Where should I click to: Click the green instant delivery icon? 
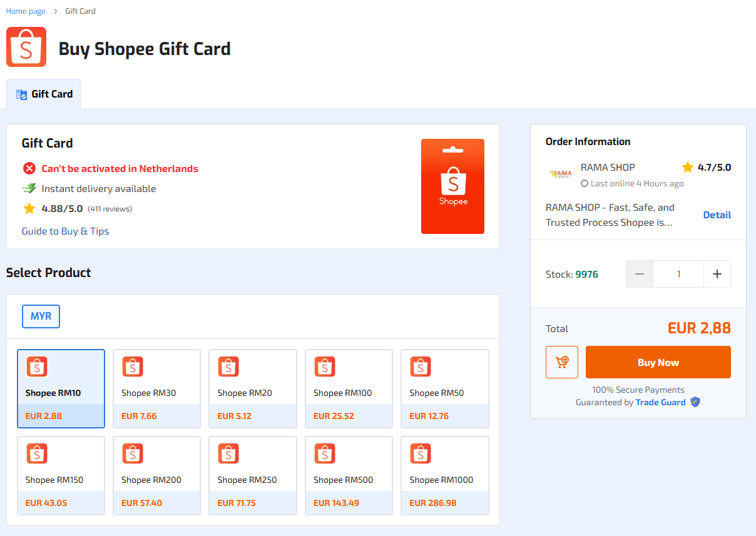point(29,188)
